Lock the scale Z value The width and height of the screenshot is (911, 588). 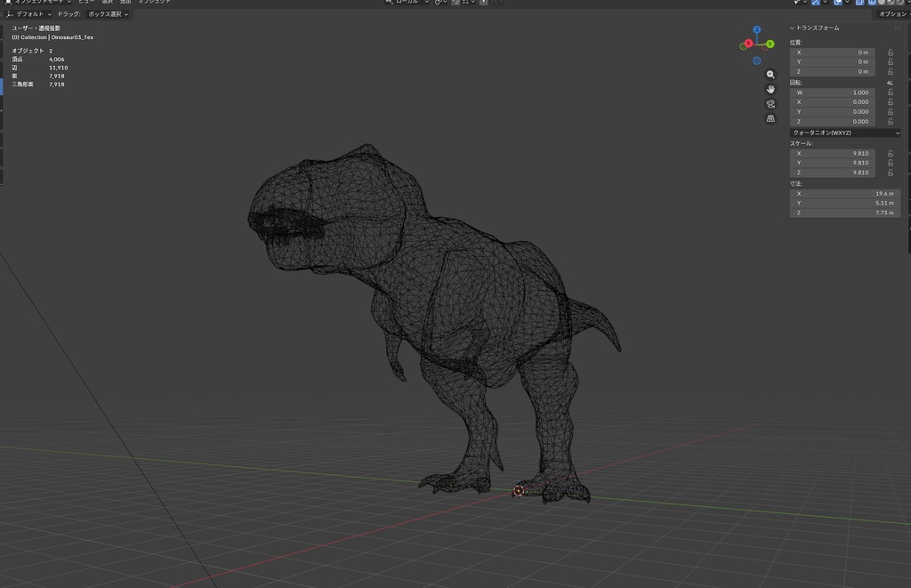pos(890,173)
